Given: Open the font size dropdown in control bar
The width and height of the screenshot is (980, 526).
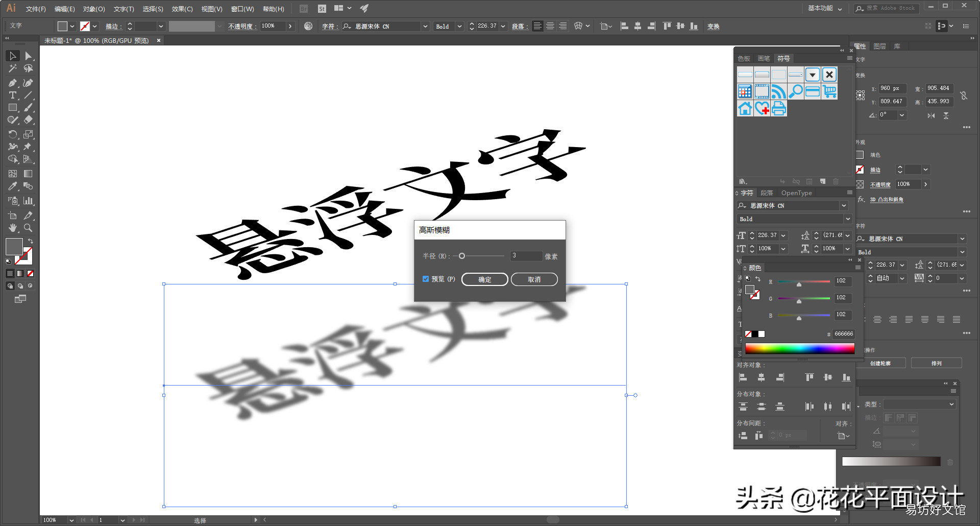Looking at the screenshot, I should [503, 27].
